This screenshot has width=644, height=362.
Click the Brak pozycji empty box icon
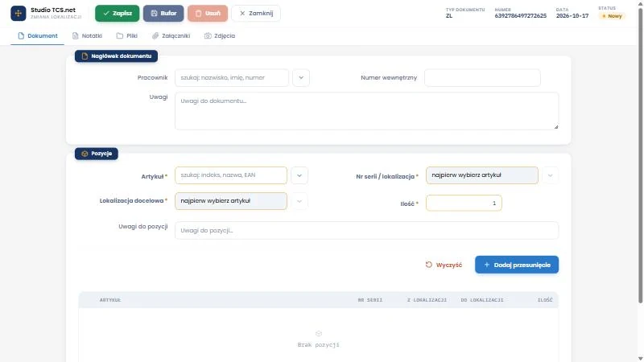[318, 334]
